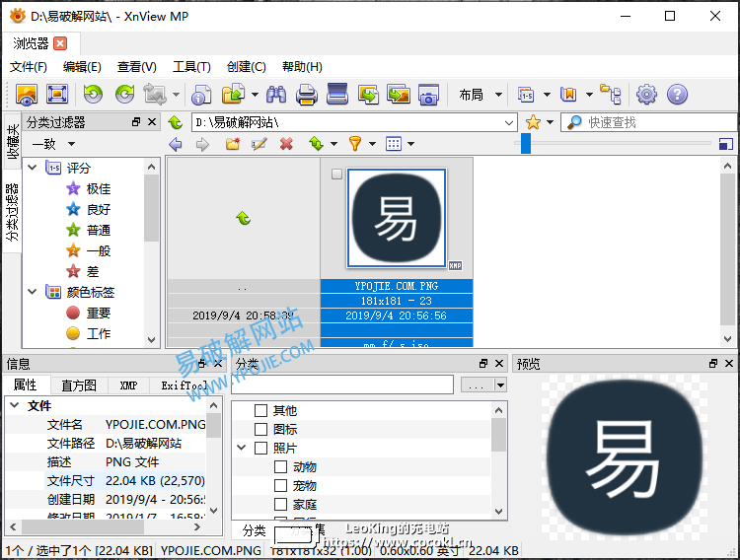Close the 浏览器 tab
Viewport: 740px width, 560px height.
[60, 44]
